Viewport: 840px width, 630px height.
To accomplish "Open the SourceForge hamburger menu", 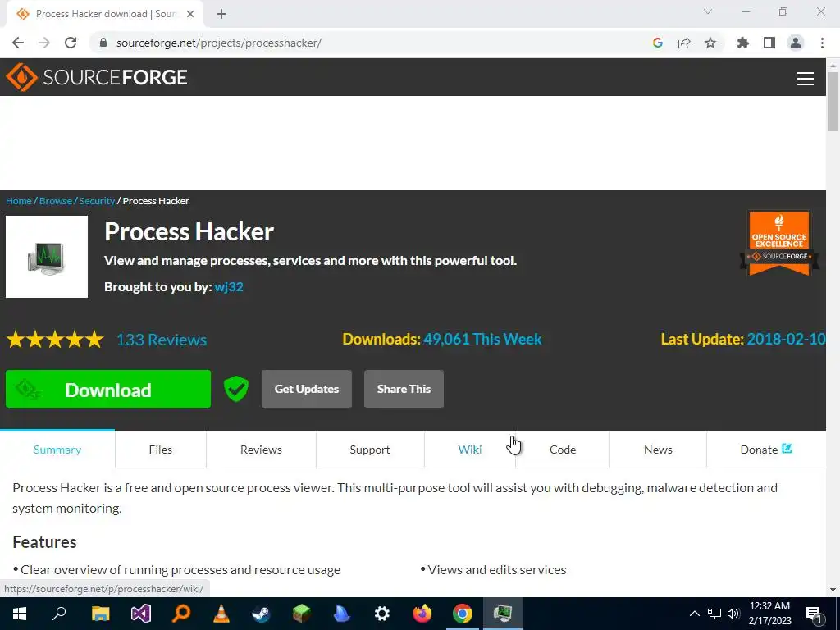I will pos(806,79).
